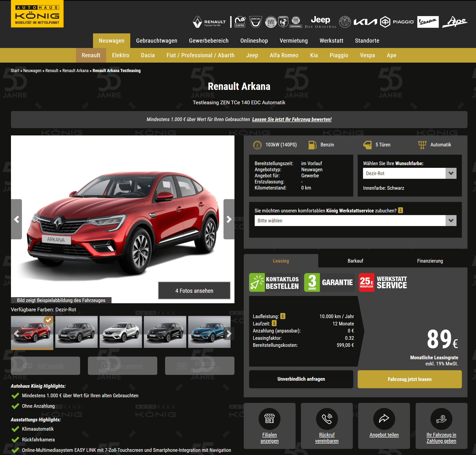The image size is (476, 455).
Task: Click Unverbindlich anfragen button
Action: point(301,379)
